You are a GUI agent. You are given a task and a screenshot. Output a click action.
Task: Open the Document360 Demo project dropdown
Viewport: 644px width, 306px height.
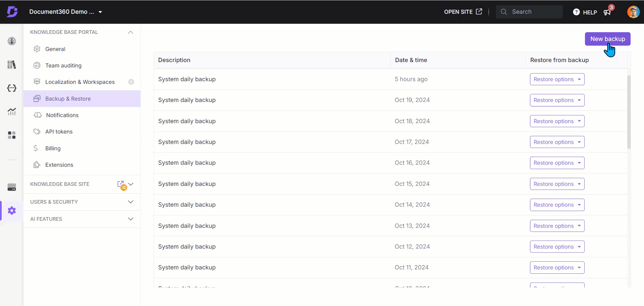[65, 12]
